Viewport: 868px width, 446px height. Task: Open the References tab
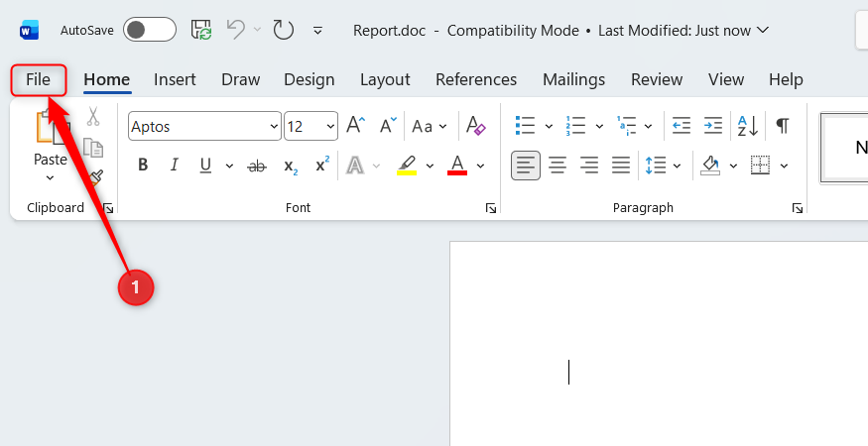click(x=476, y=79)
